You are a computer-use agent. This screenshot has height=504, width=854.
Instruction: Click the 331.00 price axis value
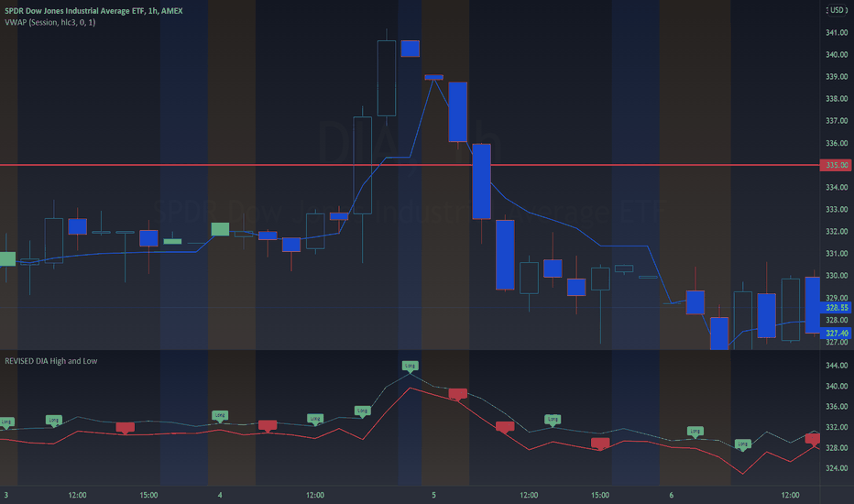click(x=837, y=253)
